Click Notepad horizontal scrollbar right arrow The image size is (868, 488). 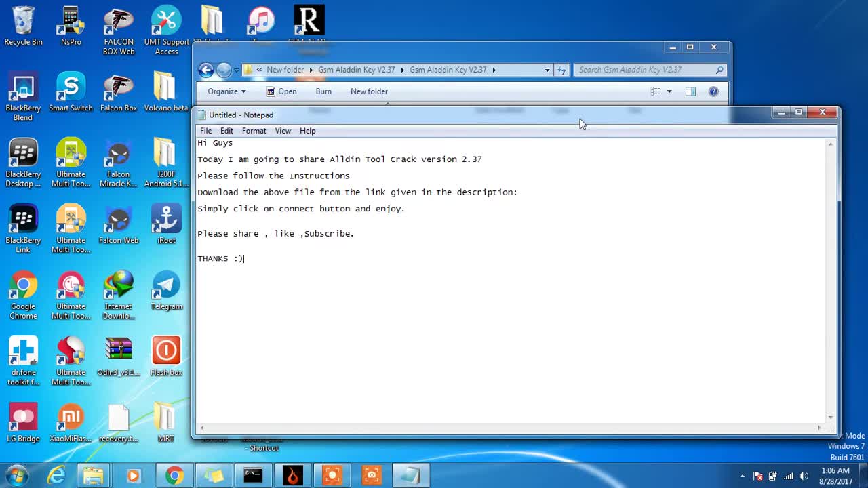[819, 428]
